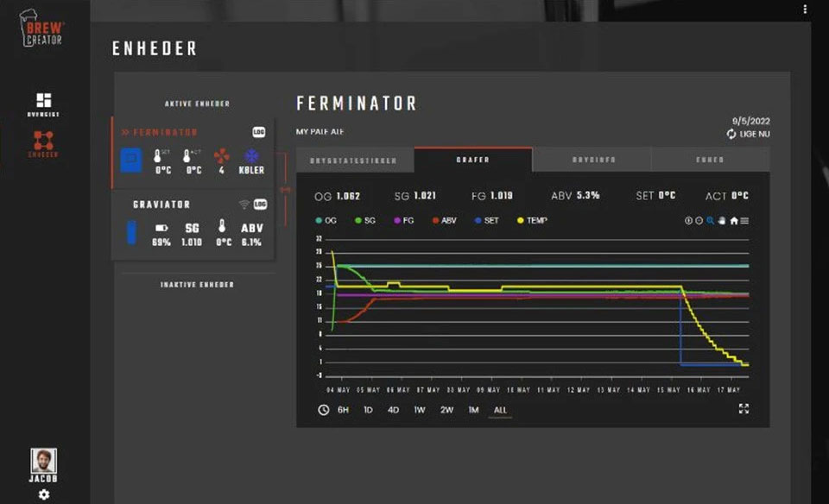Open settings gear under Jacob
The height and width of the screenshot is (504, 829).
click(x=44, y=495)
